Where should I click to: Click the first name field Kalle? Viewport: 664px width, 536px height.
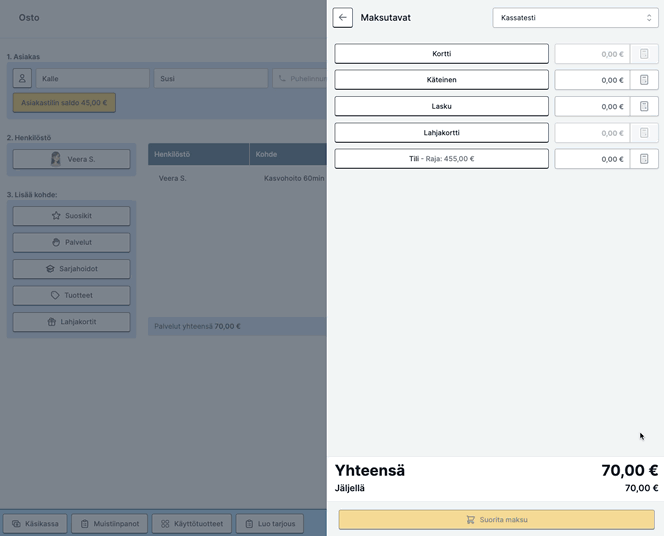pyautogui.click(x=92, y=78)
